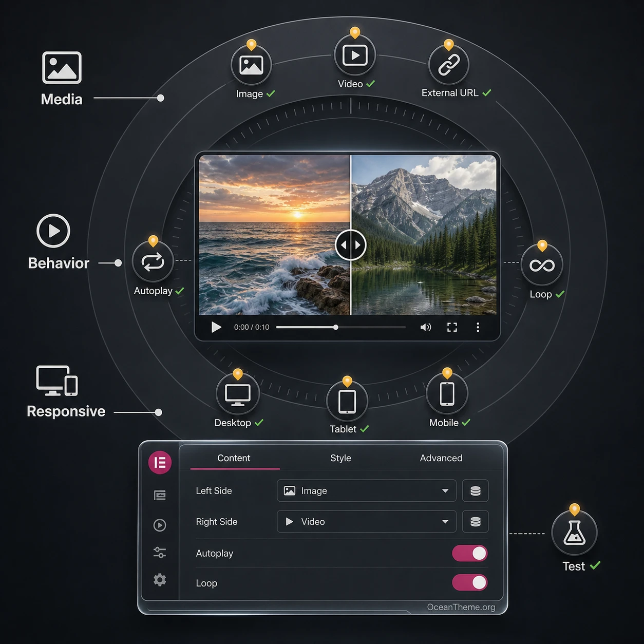Screen dimensions: 644x644
Task: Click the External URL link icon
Action: point(449,65)
